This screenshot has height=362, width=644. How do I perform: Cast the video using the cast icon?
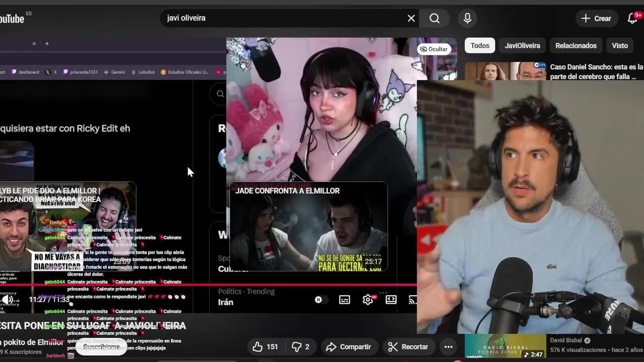point(413,299)
